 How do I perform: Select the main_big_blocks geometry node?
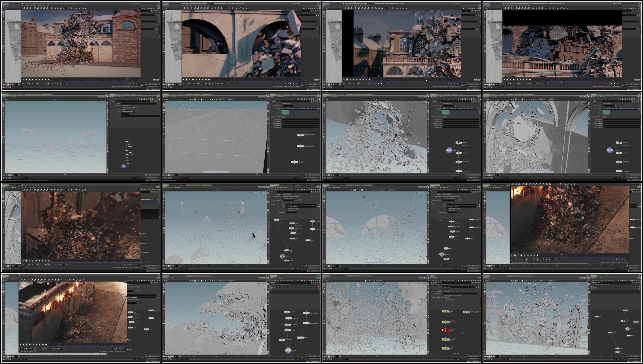point(466,312)
